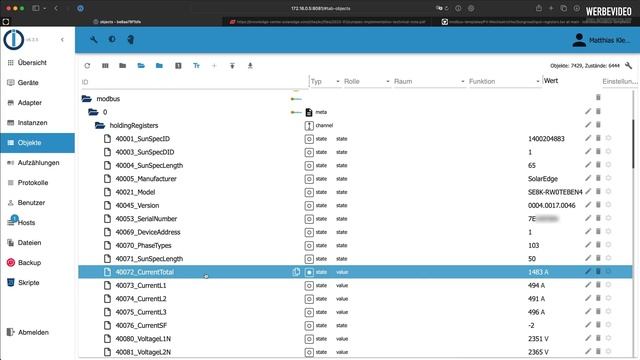Open the Funktion filter dropdown
The image size is (640, 360).
504,82
